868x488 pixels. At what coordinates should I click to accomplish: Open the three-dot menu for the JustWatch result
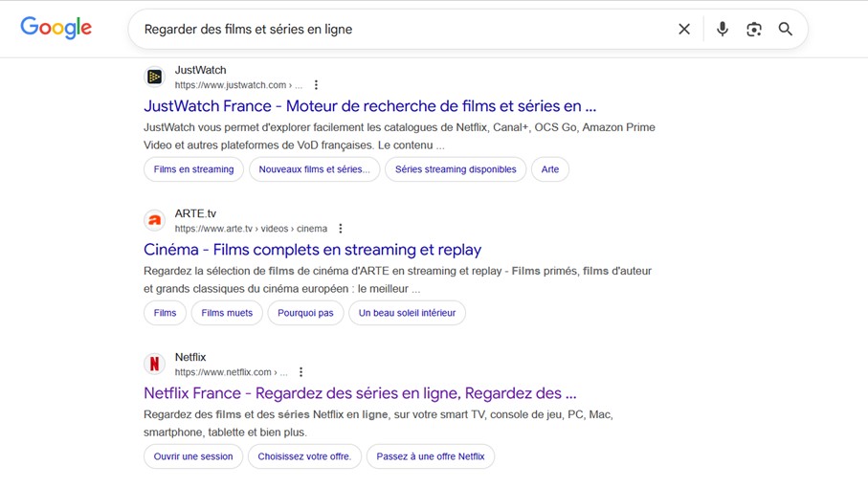(x=316, y=85)
